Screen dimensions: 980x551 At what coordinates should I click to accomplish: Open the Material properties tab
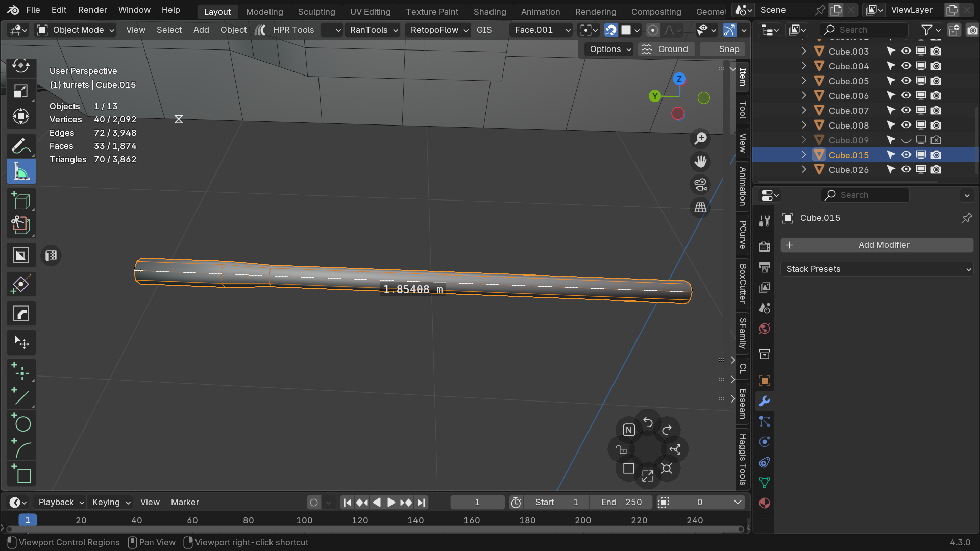pos(764,503)
